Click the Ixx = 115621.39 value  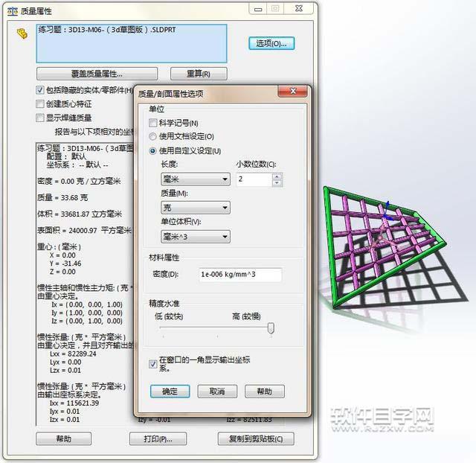pyautogui.click(x=74, y=403)
